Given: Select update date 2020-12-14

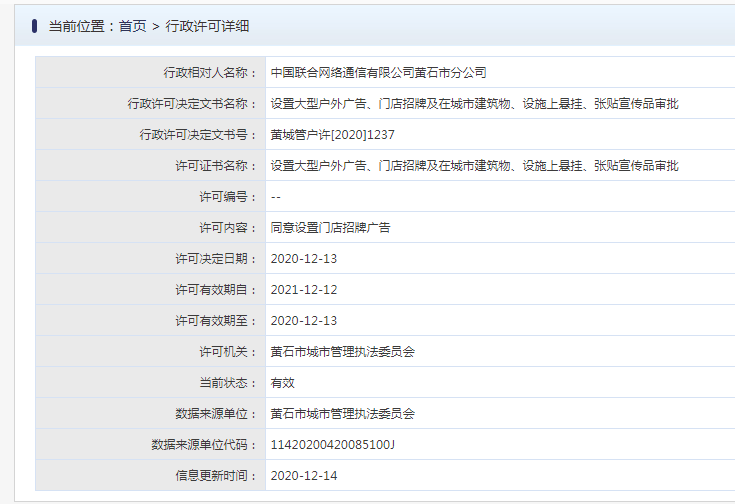Looking at the screenshot, I should 304,476.
